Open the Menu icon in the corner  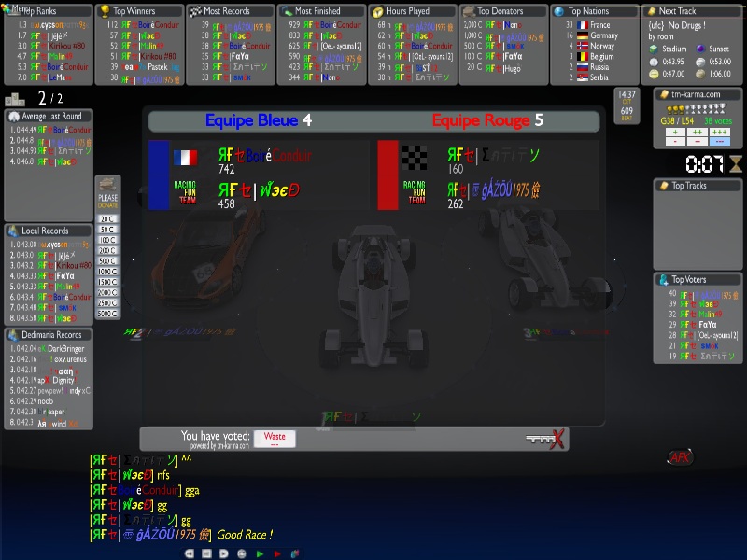[7, 8]
